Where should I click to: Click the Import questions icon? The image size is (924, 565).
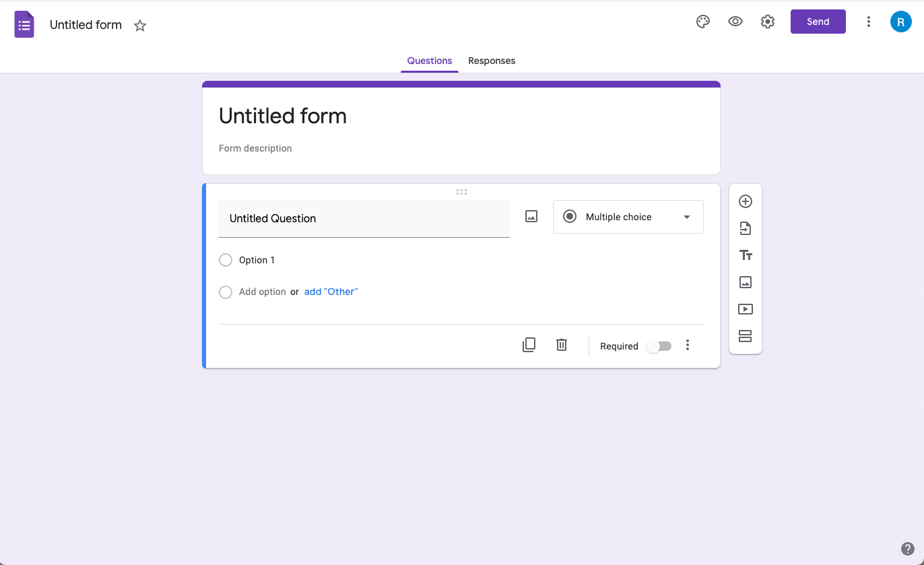(x=745, y=228)
